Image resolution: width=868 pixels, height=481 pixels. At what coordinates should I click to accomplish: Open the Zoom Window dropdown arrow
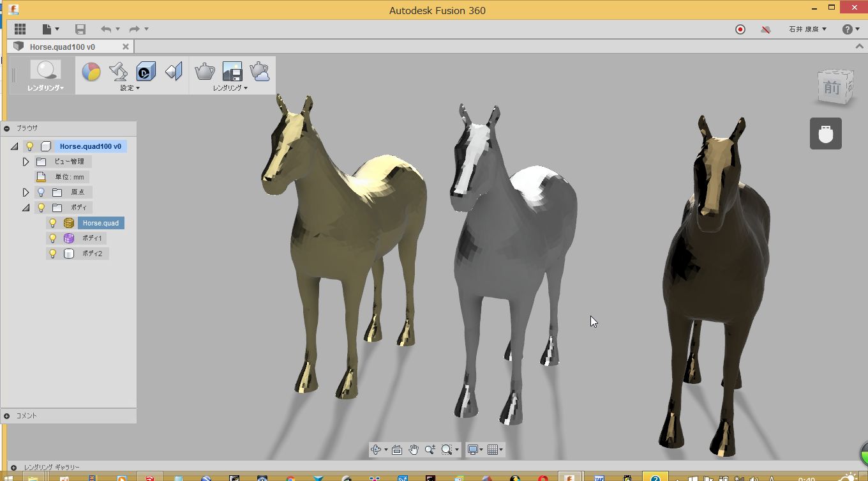pos(456,450)
